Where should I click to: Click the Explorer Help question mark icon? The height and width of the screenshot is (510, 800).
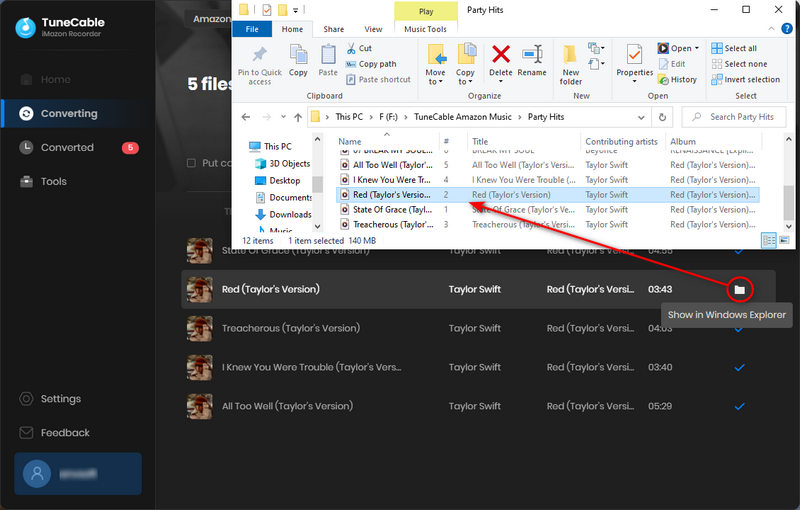tap(787, 29)
